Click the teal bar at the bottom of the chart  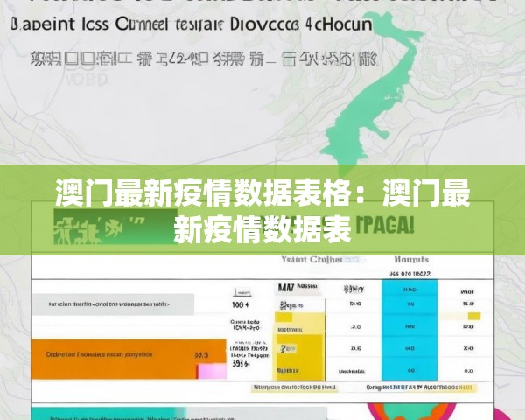108,414
